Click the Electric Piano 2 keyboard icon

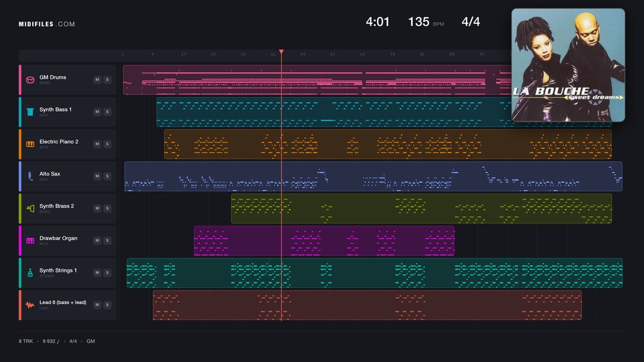30,144
